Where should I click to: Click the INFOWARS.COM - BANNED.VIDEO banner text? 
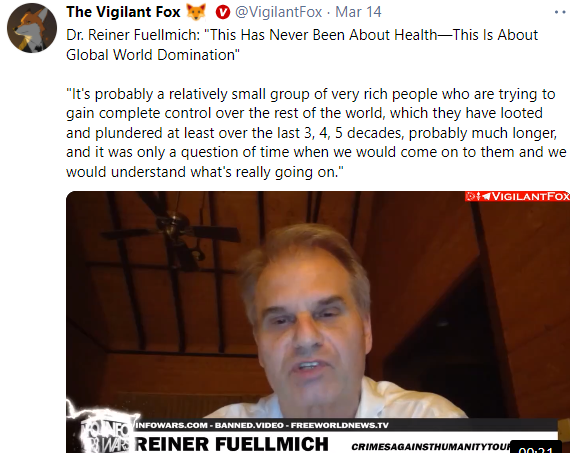[x=262, y=425]
